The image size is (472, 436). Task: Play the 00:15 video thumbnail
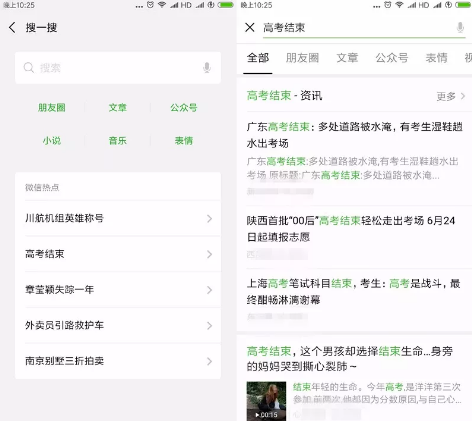(x=266, y=401)
